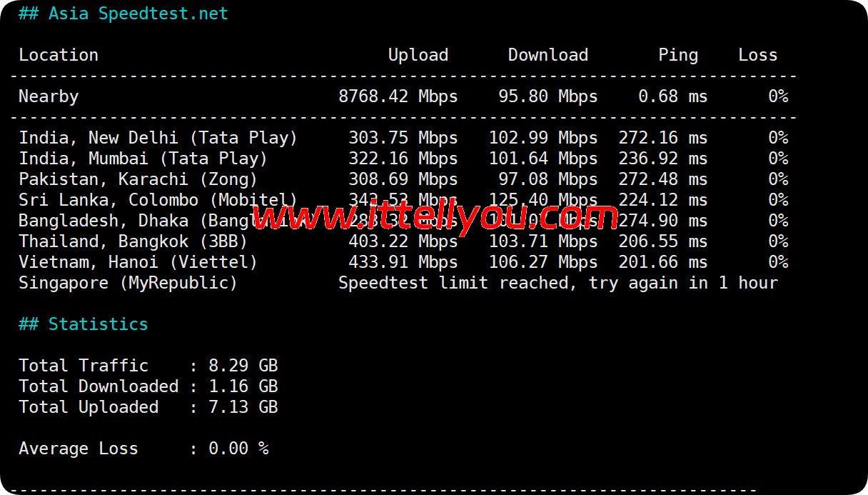Click the "## Asia Speedtest.net" heading
Image resolution: width=868 pixels, height=495 pixels.
[x=123, y=14]
